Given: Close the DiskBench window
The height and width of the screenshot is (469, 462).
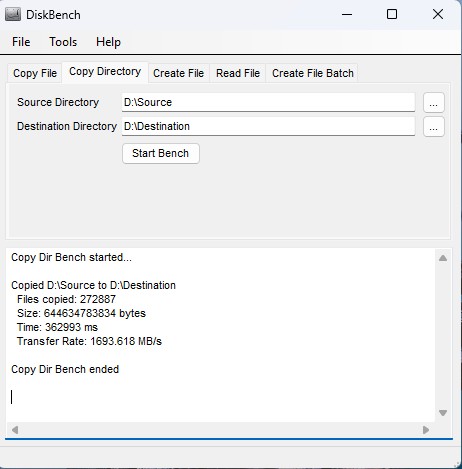Looking at the screenshot, I should [x=438, y=14].
